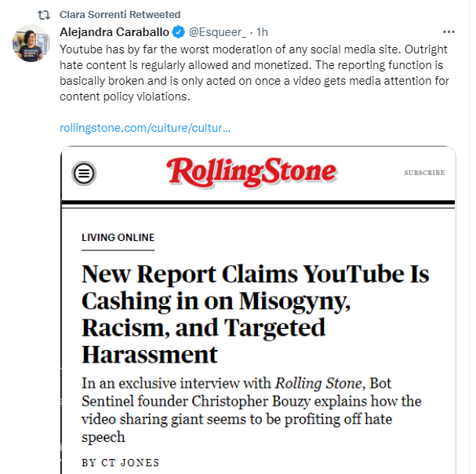Click the New Report Claims YouTube headline
Viewport: 476px width, 474px height.
point(256,314)
